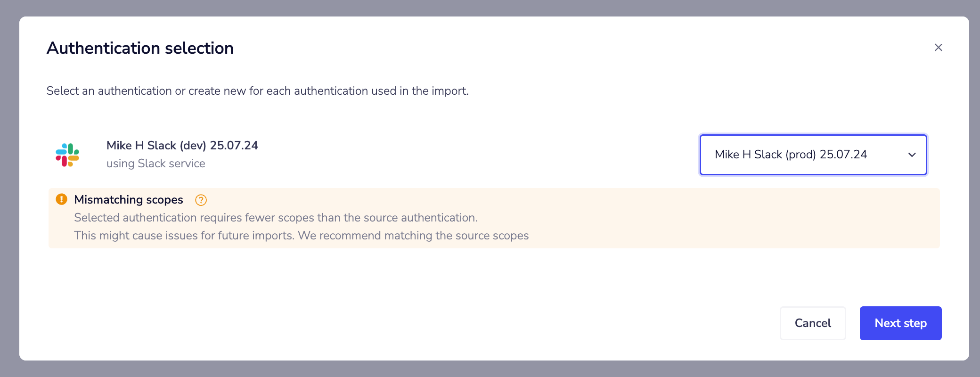
Task: Click the 'This might cause issues' recommendation text
Action: (x=184, y=236)
